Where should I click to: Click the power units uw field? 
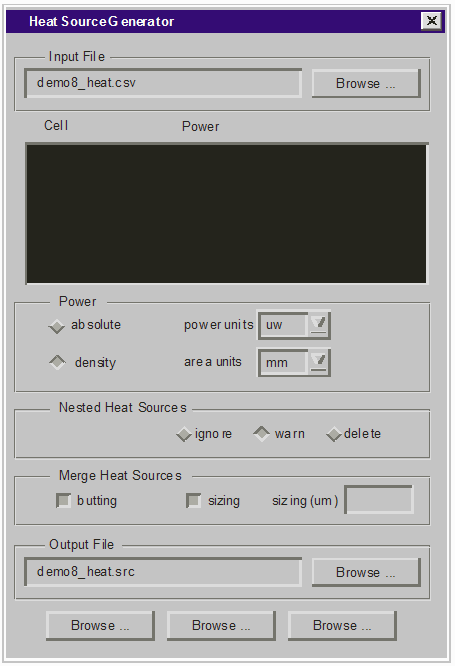pos(283,325)
